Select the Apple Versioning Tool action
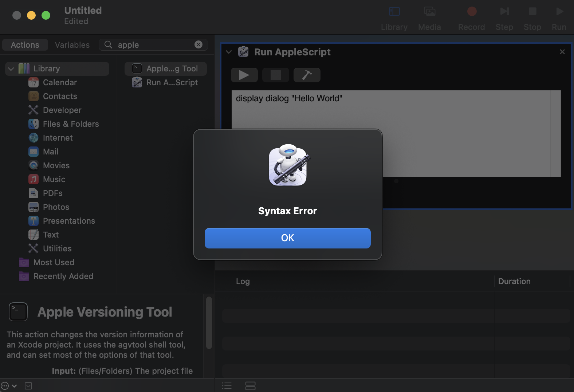Image resolution: width=574 pixels, height=392 pixels. click(166, 69)
